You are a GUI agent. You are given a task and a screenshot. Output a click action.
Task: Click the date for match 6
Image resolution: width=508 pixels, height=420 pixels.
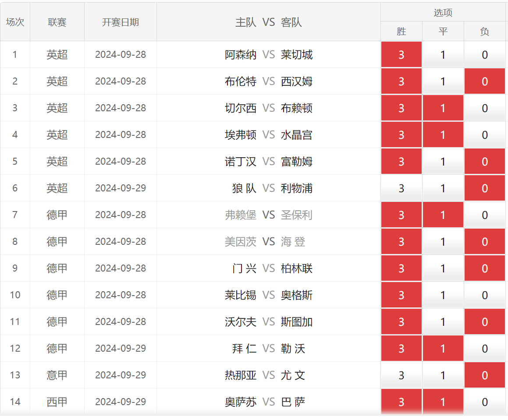pos(121,188)
